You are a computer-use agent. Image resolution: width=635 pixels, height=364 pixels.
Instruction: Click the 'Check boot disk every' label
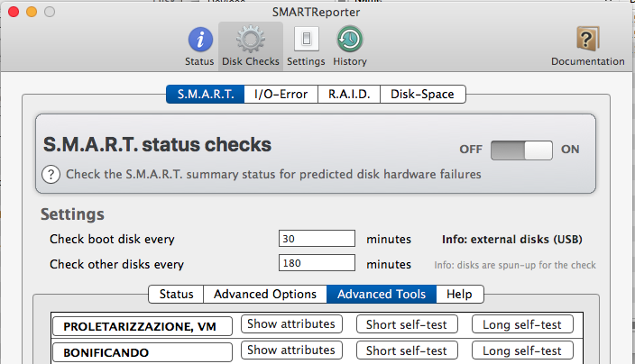(x=112, y=240)
